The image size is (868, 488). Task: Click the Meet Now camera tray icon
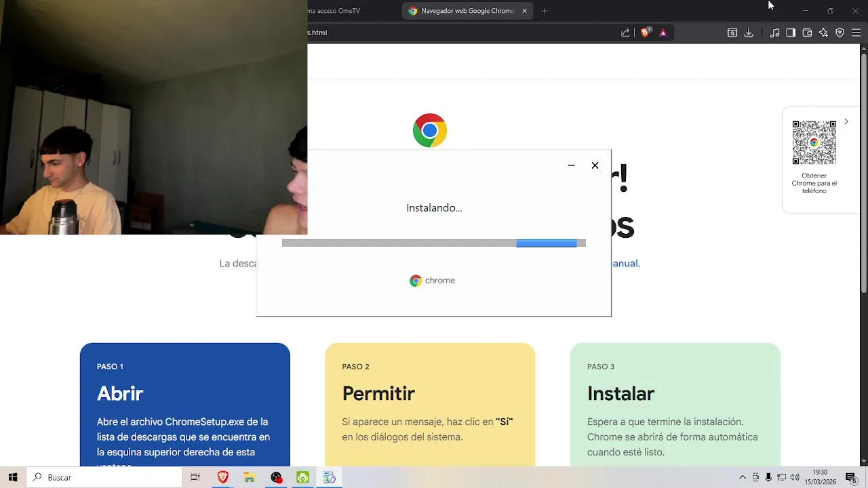[x=755, y=477]
